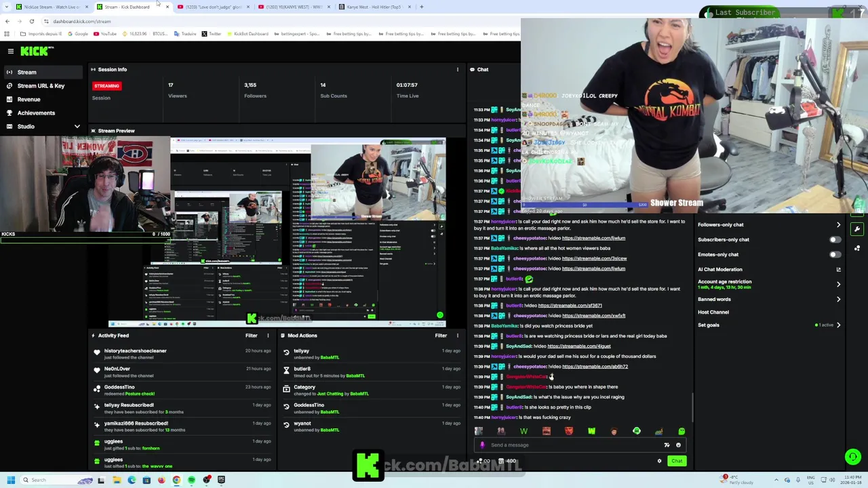The height and width of the screenshot is (488, 868).
Task: Open the YouTube bookmark
Action: tap(105, 33)
